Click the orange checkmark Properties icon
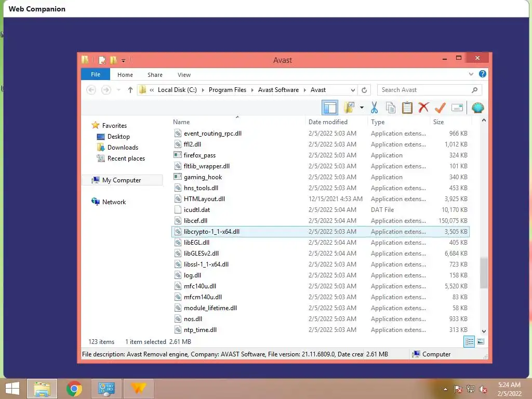This screenshot has width=532, height=399. click(440, 108)
